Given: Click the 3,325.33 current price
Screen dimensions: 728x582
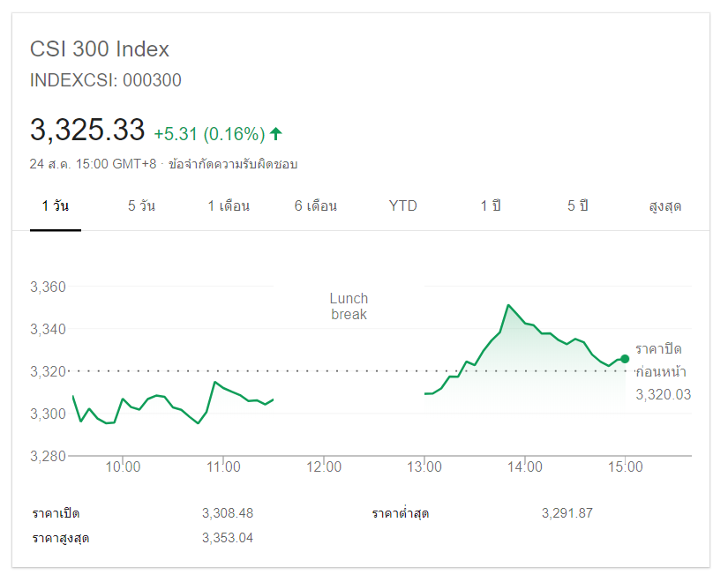Looking at the screenshot, I should click(x=87, y=131).
